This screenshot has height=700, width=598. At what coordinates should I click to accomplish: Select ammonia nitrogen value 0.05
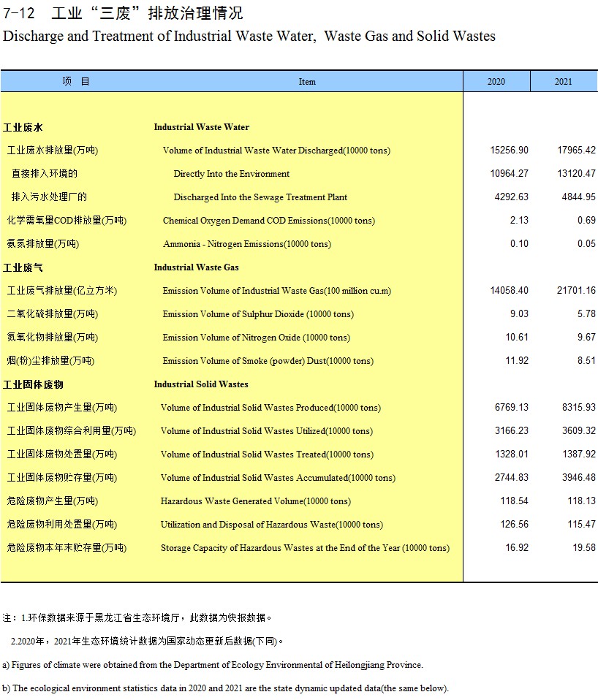(x=586, y=244)
